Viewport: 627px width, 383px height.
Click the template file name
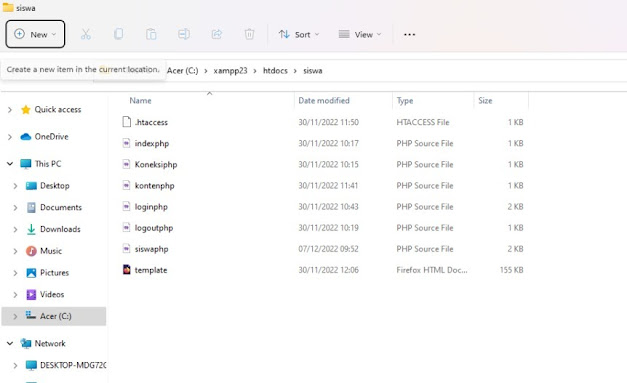point(151,270)
